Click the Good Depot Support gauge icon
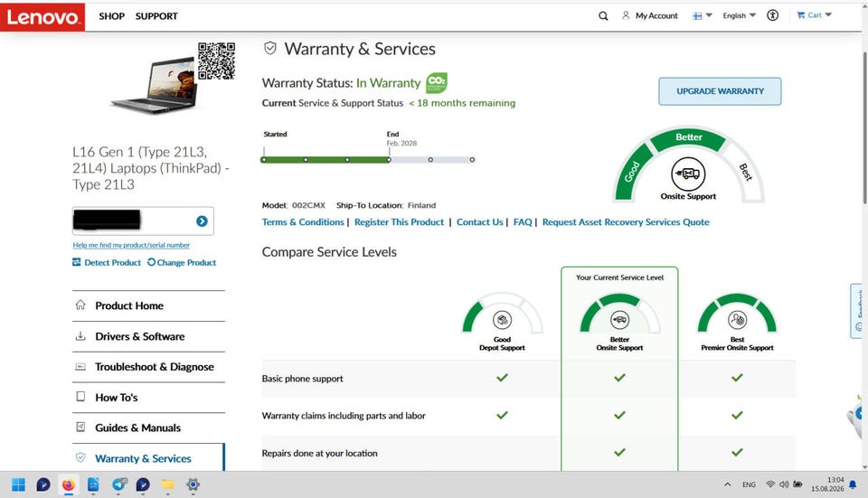 502,319
